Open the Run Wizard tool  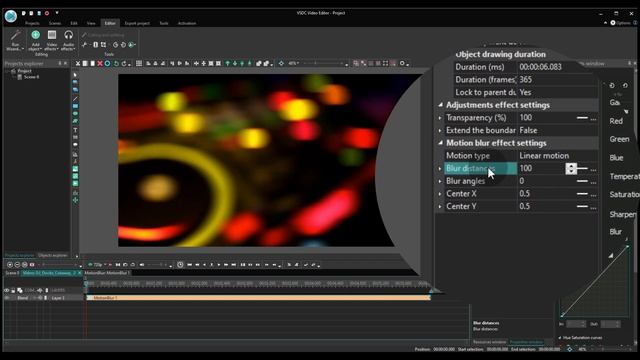(15, 40)
